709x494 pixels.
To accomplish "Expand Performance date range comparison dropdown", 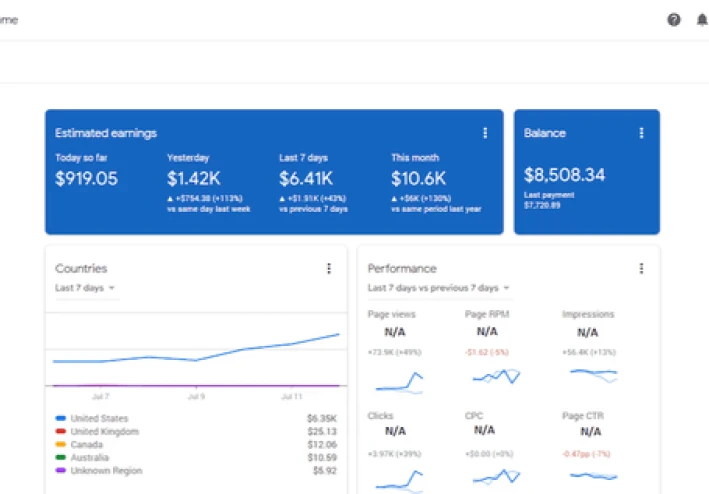I will (439, 288).
